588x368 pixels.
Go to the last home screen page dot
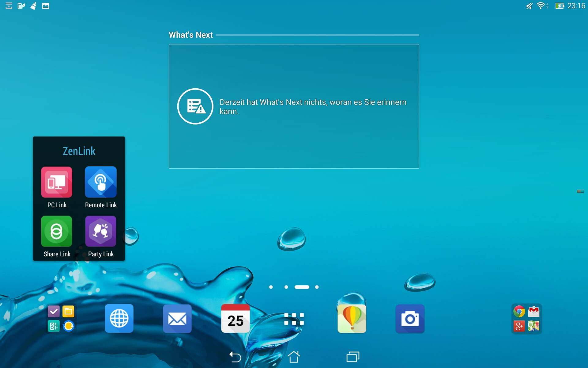pyautogui.click(x=317, y=287)
